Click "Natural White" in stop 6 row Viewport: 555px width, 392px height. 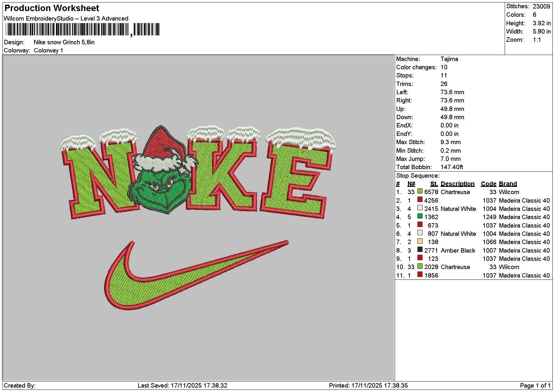pyautogui.click(x=458, y=234)
